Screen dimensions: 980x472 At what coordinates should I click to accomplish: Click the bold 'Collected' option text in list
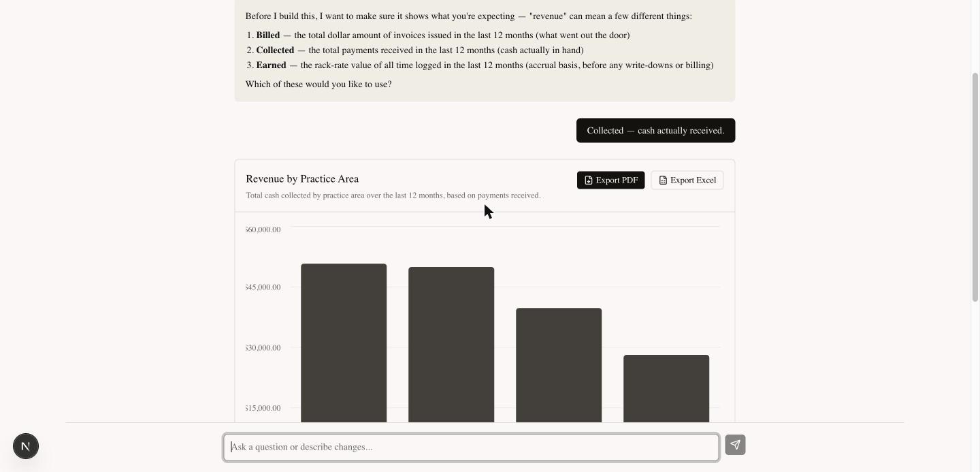(275, 50)
